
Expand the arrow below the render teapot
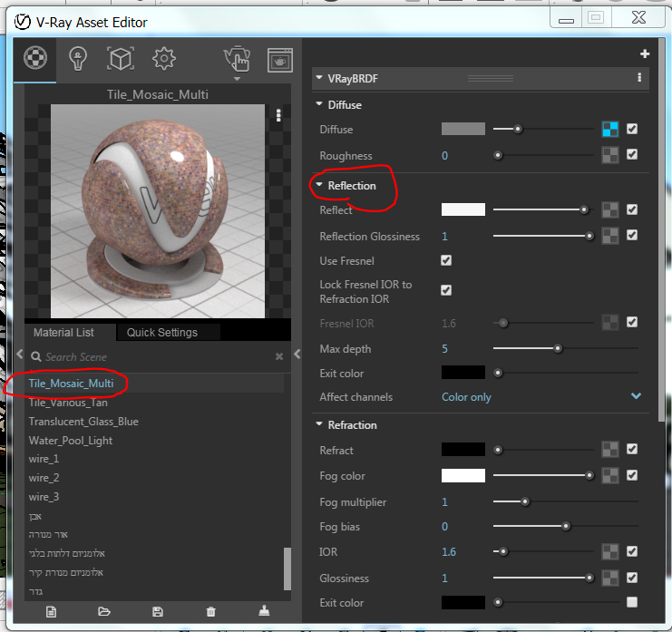tap(237, 79)
